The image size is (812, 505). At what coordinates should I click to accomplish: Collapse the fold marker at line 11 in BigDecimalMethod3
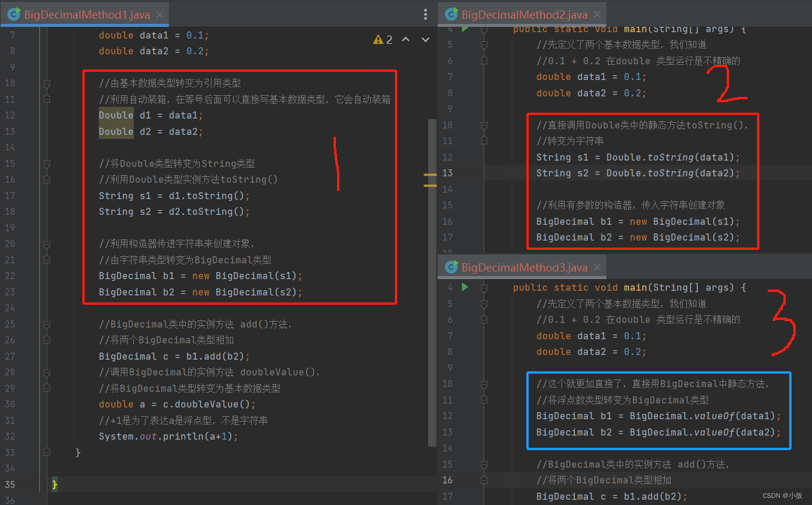pos(483,399)
